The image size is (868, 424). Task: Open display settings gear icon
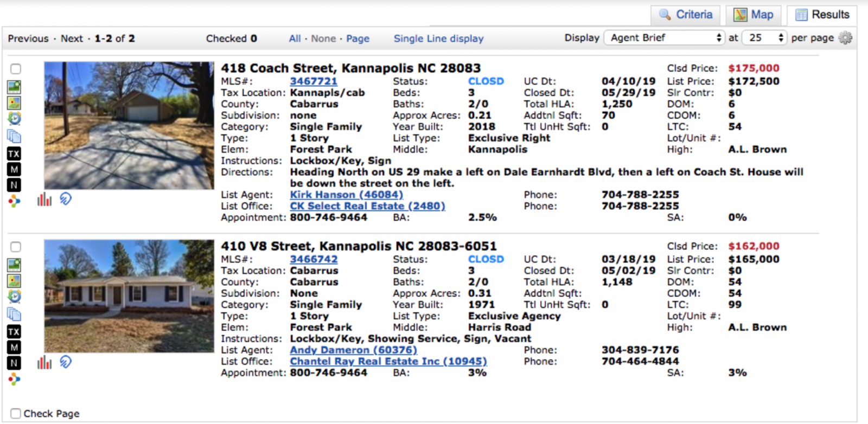click(845, 38)
